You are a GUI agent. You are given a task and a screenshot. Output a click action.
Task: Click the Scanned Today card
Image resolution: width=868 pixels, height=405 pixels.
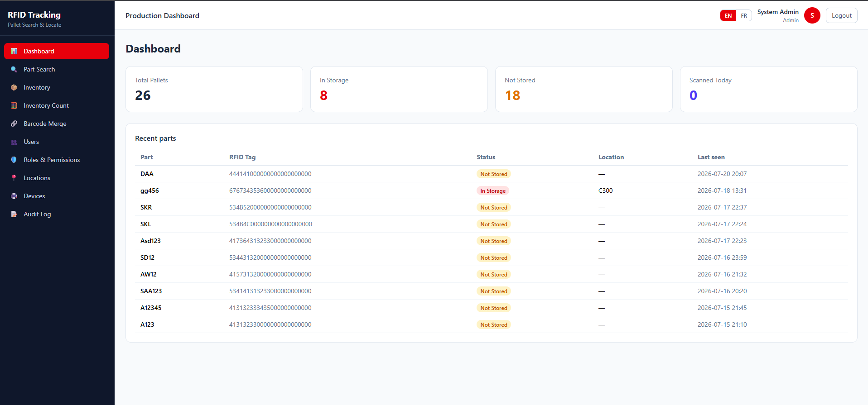[x=768, y=89]
